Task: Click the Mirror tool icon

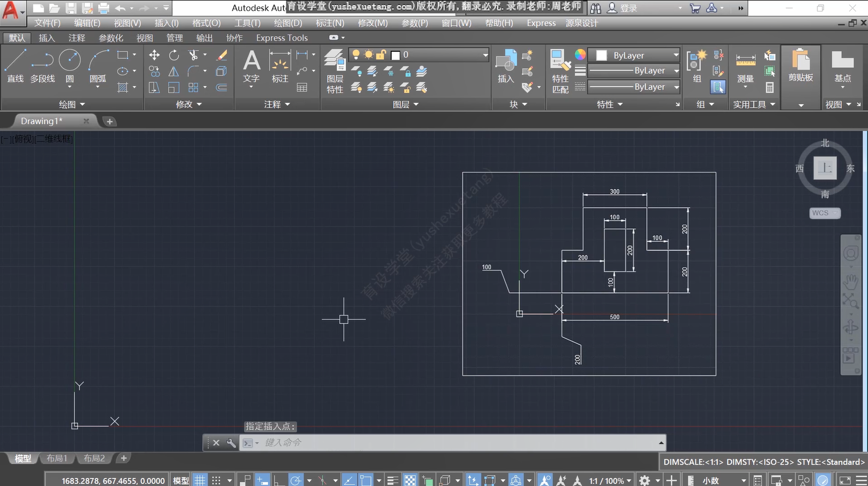Action: tap(174, 72)
